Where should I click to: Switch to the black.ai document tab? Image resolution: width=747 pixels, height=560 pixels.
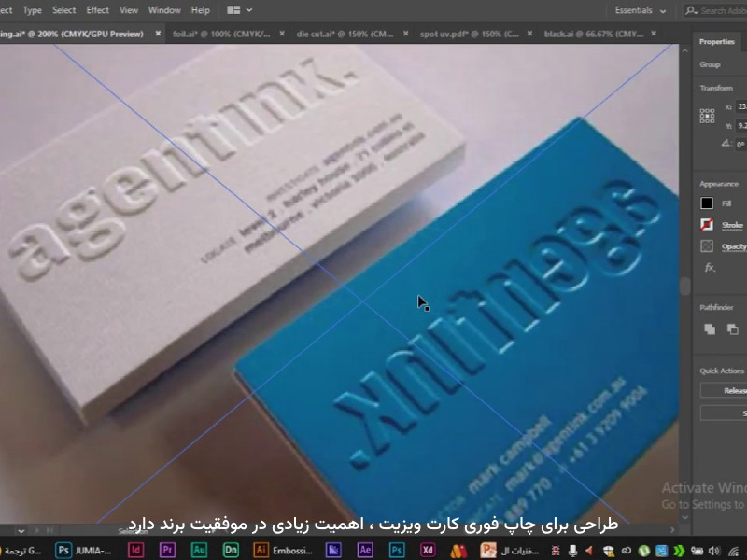coord(594,34)
